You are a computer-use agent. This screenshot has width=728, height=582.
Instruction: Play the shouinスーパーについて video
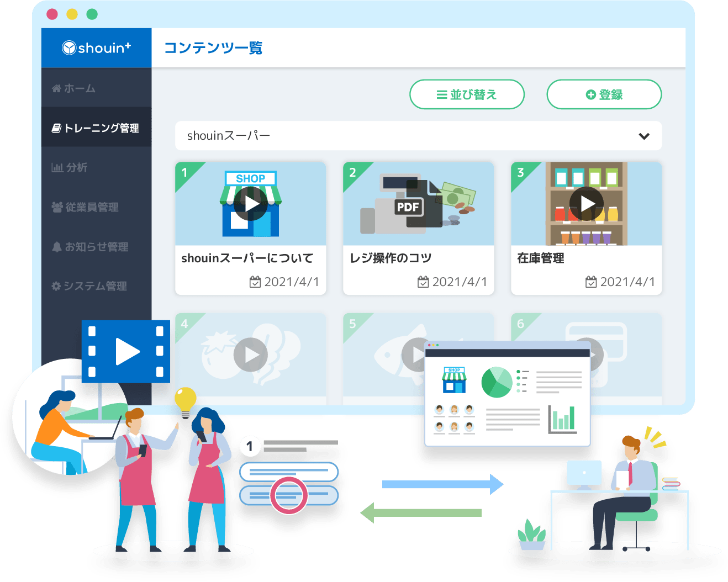click(251, 204)
